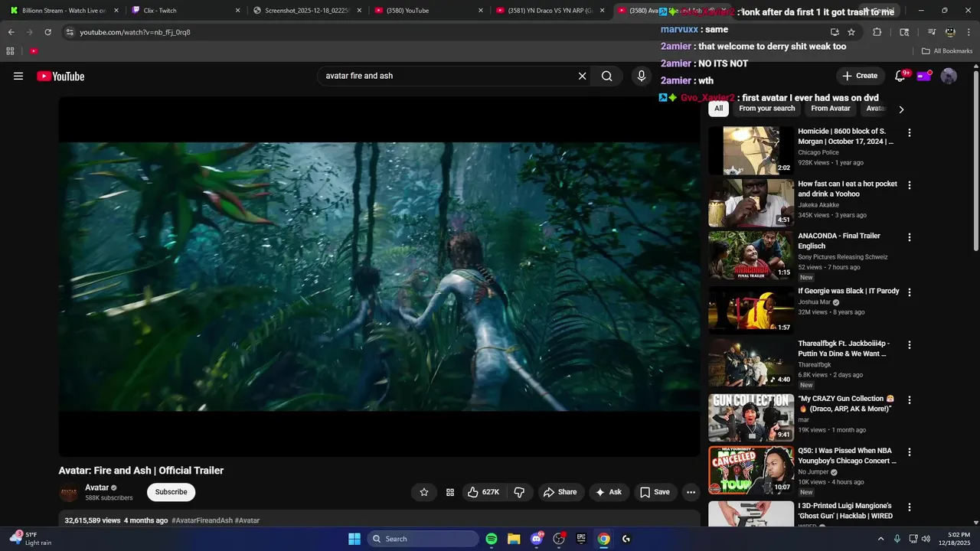Open options menu for the Q50 No Jumper video
Image resolution: width=980 pixels, height=551 pixels.
[910, 452]
